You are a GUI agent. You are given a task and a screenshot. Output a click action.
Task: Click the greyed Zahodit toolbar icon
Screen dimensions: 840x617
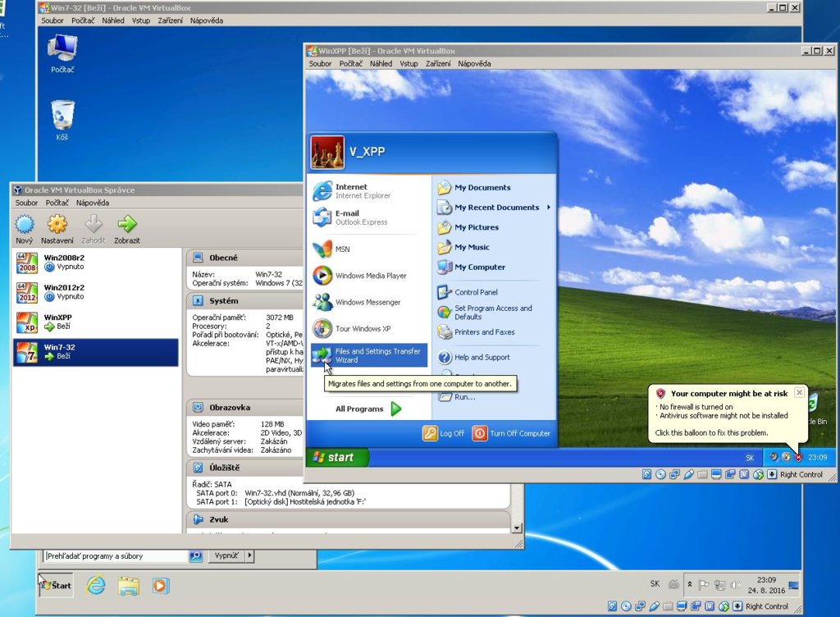(94, 224)
